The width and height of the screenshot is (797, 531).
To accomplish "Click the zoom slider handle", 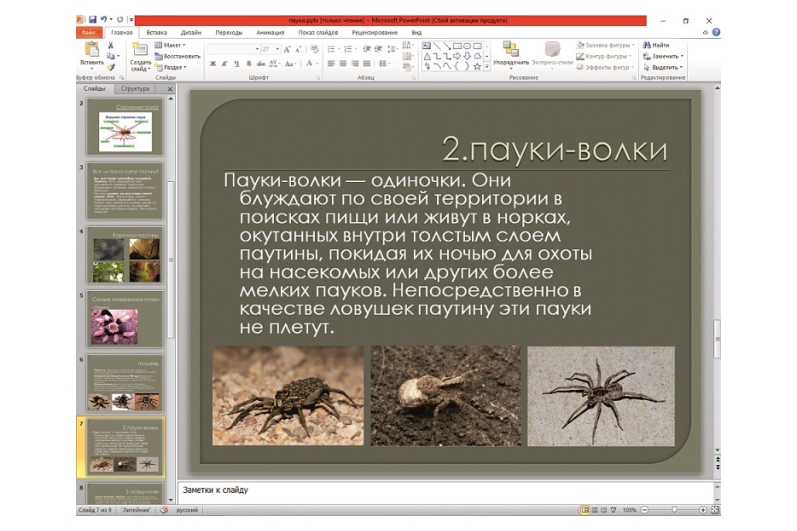I will coord(675,510).
